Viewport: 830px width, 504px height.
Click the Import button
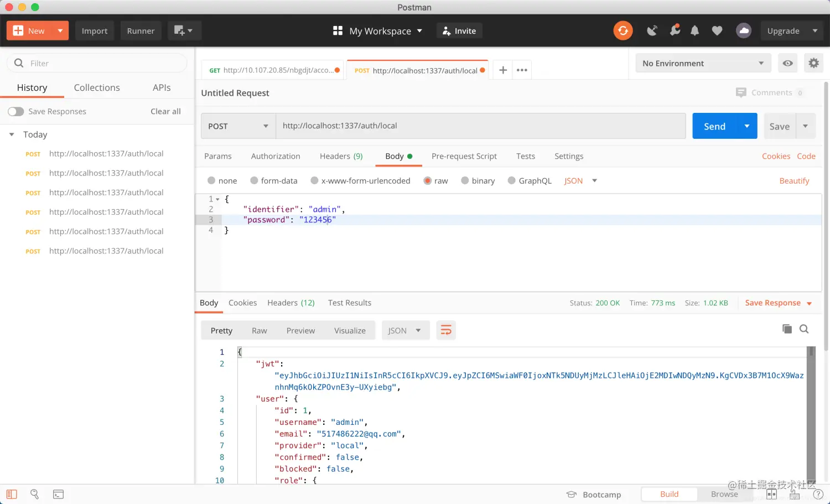tap(95, 30)
